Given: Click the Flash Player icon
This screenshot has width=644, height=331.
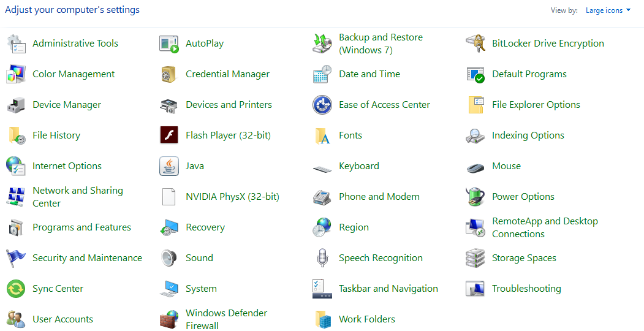Looking at the screenshot, I should pos(169,135).
